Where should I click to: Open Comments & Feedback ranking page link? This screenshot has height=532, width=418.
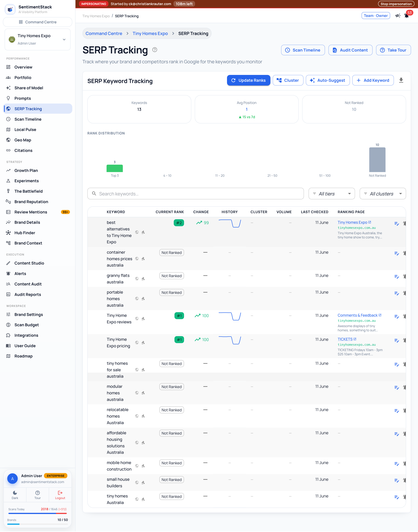359,315
